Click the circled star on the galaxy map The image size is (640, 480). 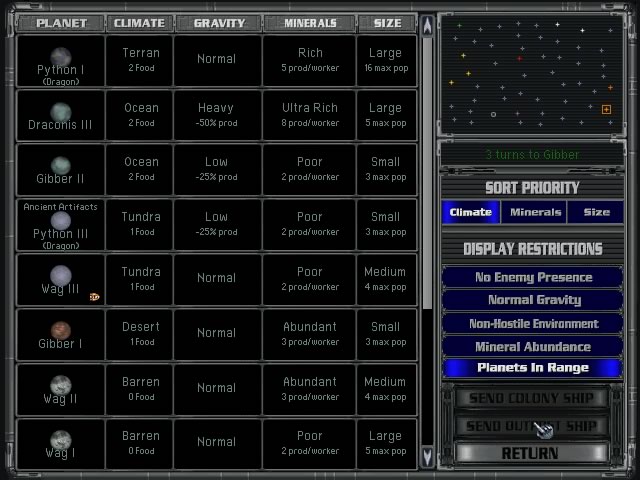coord(493,115)
